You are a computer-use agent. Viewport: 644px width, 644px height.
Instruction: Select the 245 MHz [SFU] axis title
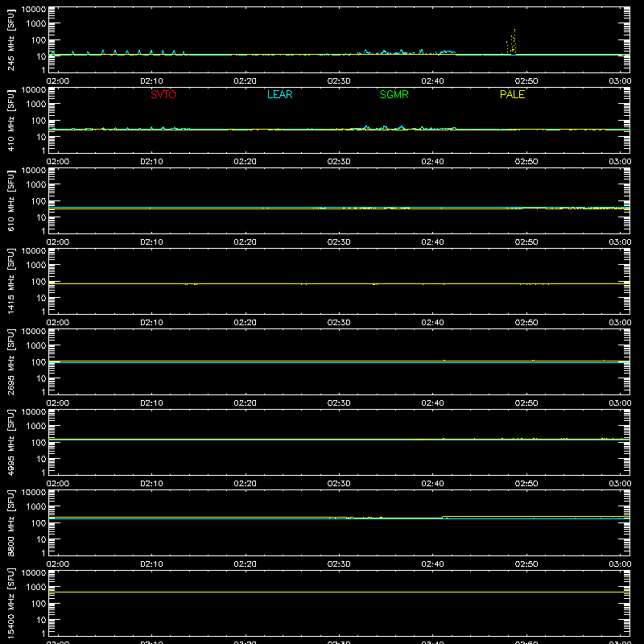point(10,39)
